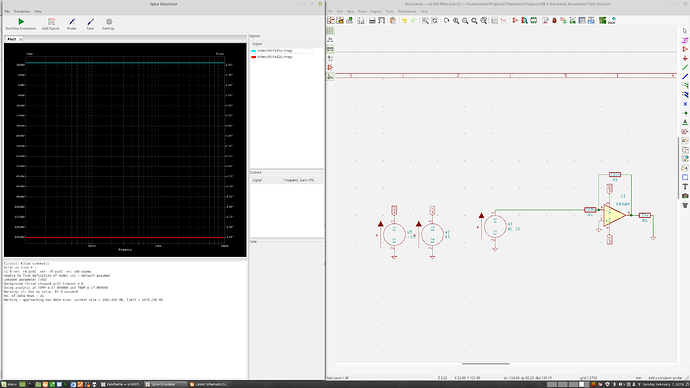Viewport: 690px width, 388px height.
Task: Activate the Probe tool in Spice Simulator
Action: pos(72,24)
